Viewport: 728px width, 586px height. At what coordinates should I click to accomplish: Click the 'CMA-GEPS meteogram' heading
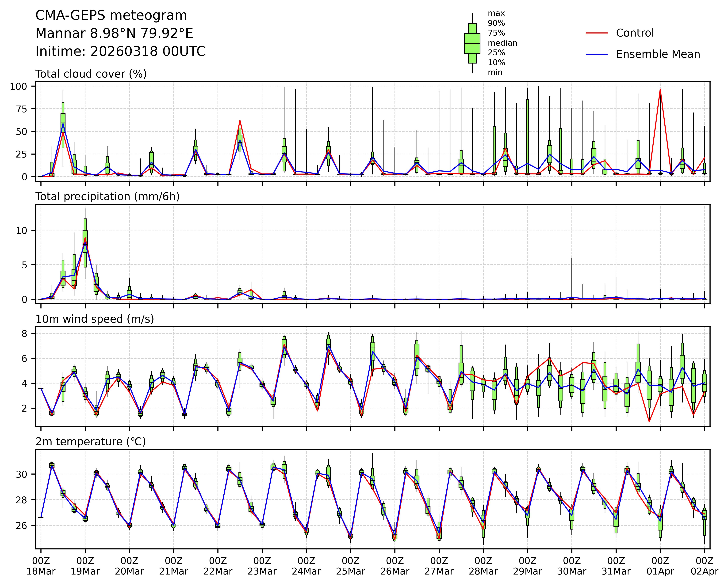point(111,15)
